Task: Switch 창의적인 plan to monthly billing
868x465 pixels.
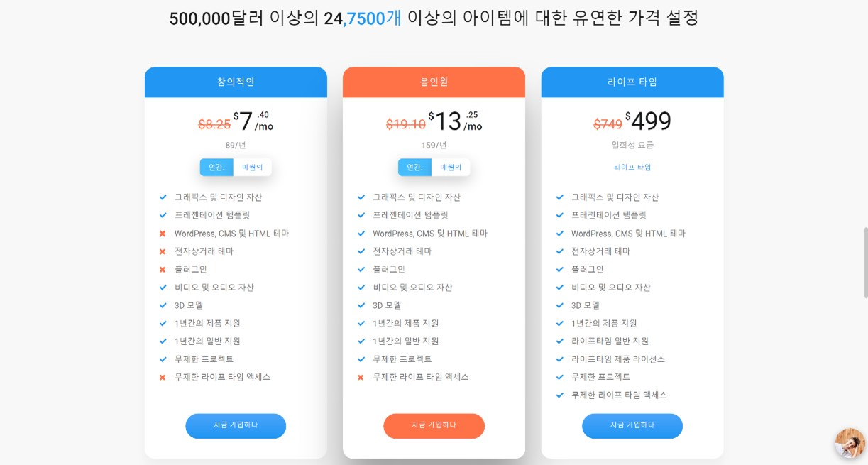Action: (252, 168)
